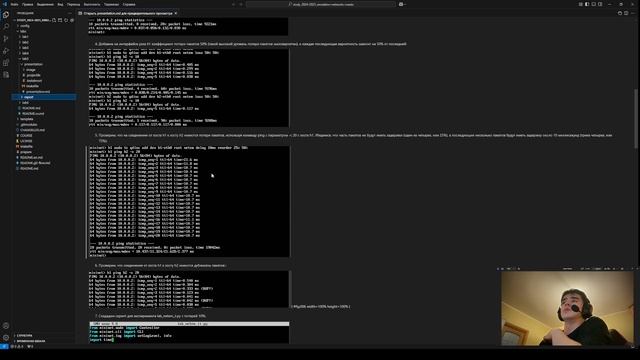Open the Правка menu
Screen dimensions: 640x360
pos(28,4)
